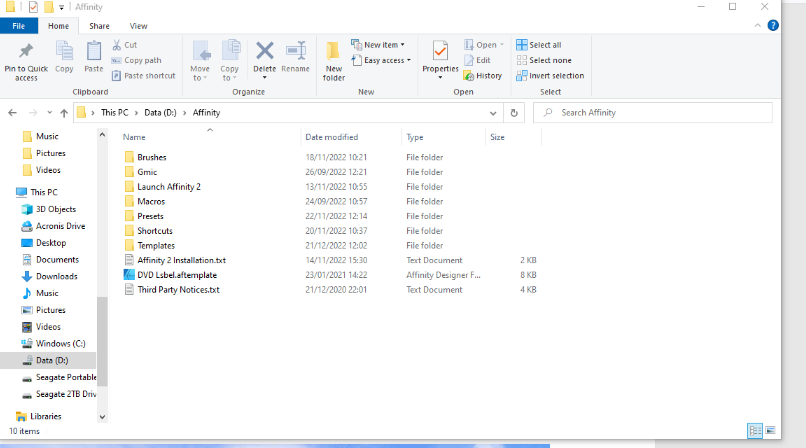This screenshot has height=448, width=806.
Task: Click Select none
Action: [544, 60]
